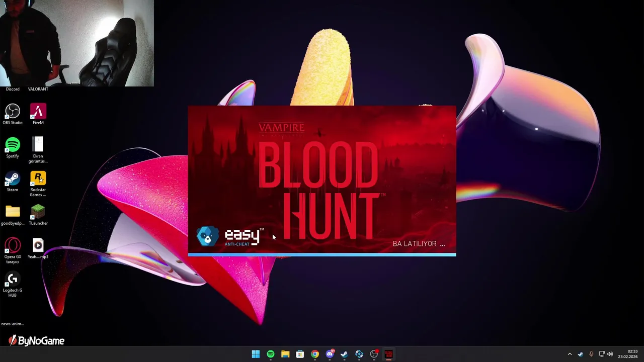
Task: Switch to Bloodhunt taskbar button
Action: (388, 354)
